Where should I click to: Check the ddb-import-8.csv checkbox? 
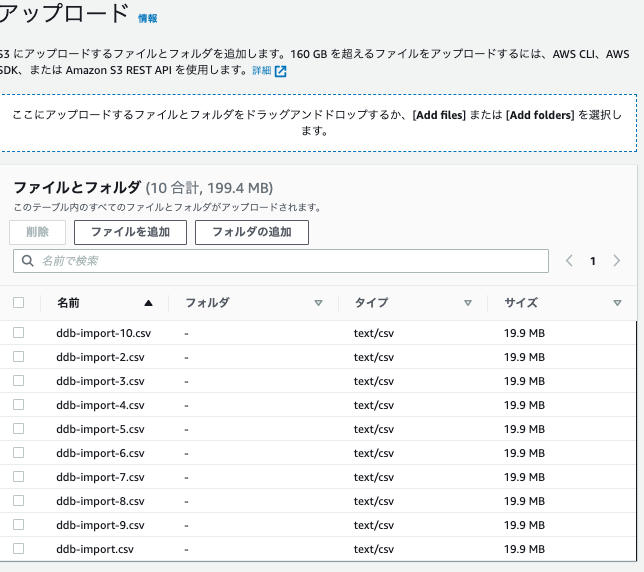(x=18, y=501)
